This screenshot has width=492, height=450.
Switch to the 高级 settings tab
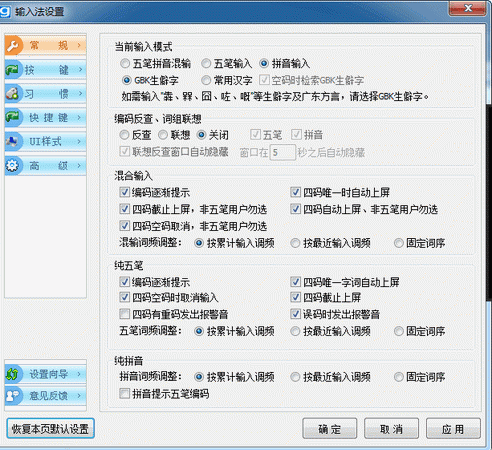pos(46,165)
